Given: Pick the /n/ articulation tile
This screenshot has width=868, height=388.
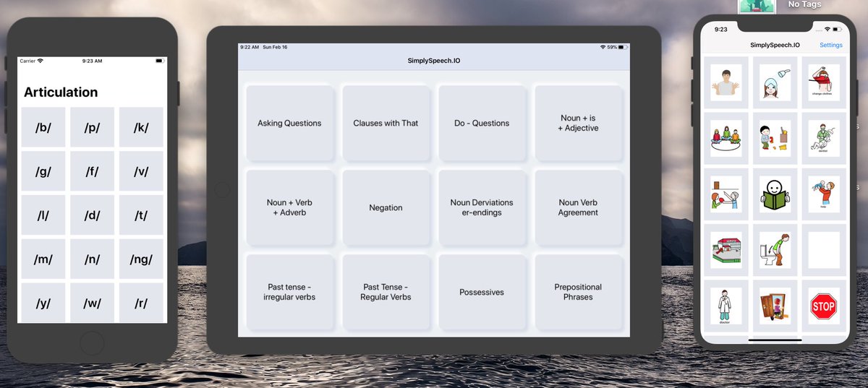Looking at the screenshot, I should point(92,259).
